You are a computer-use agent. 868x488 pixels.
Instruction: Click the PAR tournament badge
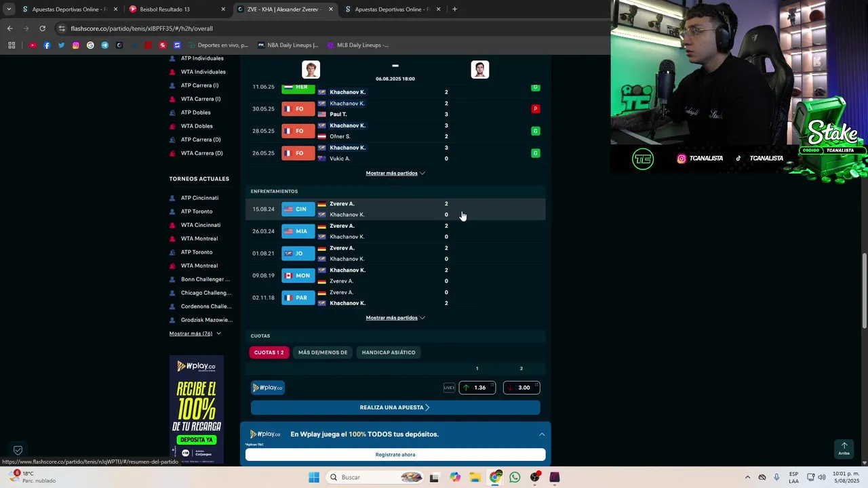298,298
